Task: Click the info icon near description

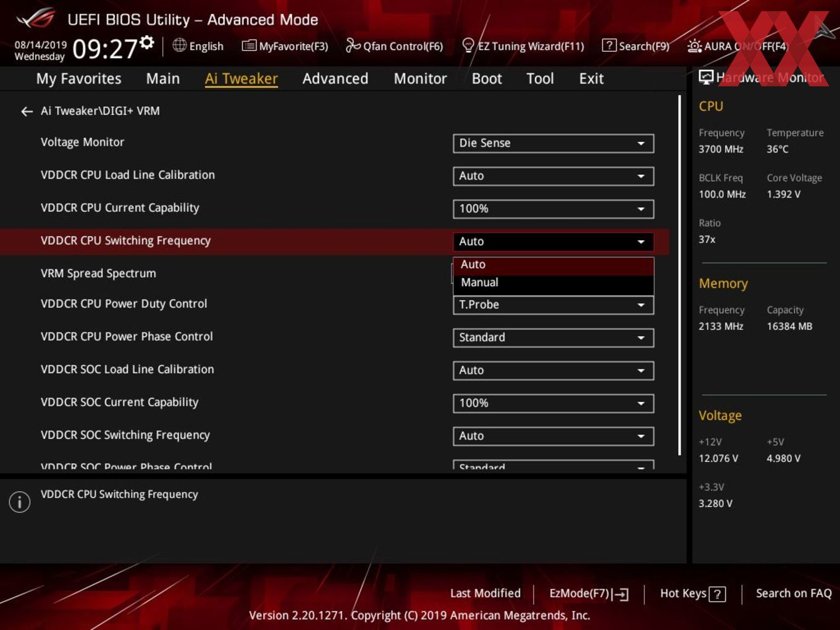Action: coord(20,502)
